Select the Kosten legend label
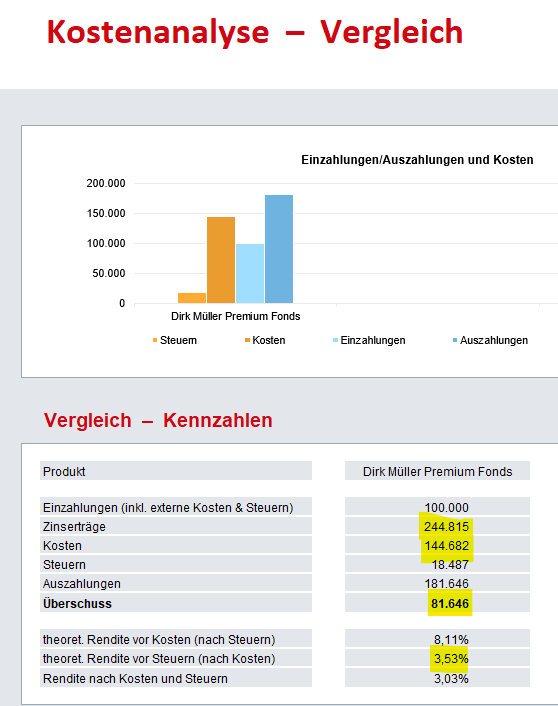Screen dimensions: 558x706 pyautogui.click(x=269, y=340)
